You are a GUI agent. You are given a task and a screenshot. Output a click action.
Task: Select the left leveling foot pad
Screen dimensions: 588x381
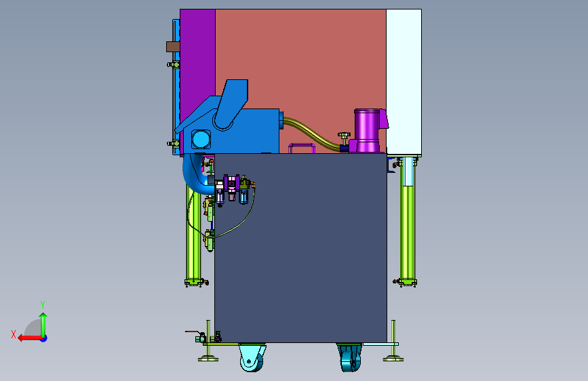pos(208,359)
